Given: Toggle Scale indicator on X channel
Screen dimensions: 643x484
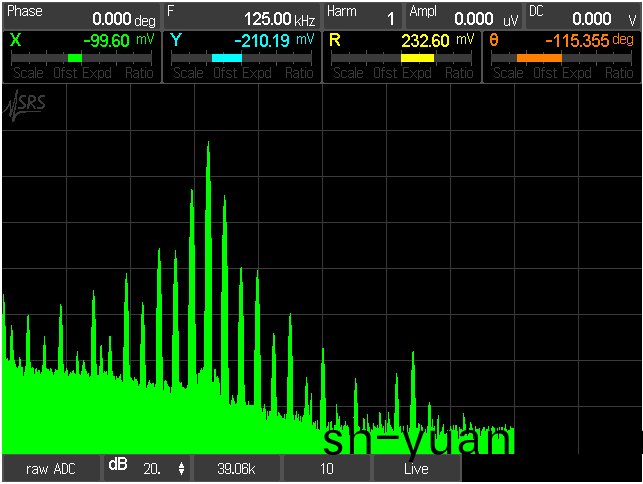Looking at the screenshot, I should [27, 73].
